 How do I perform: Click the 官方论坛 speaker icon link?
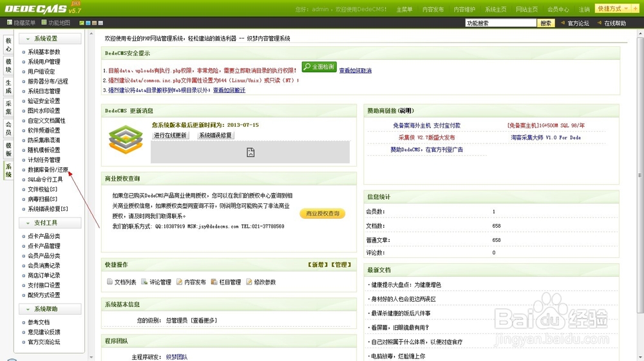[563, 23]
